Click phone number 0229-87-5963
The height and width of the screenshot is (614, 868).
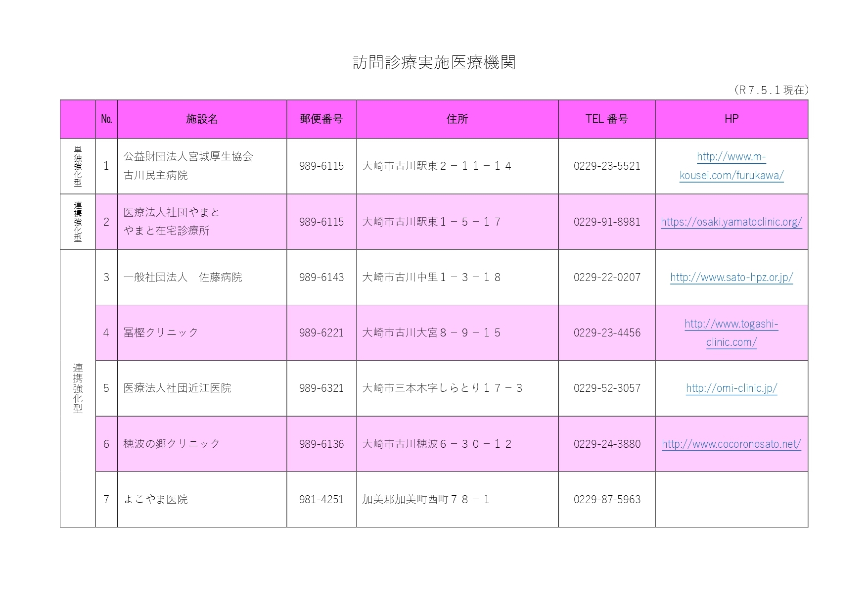click(607, 499)
